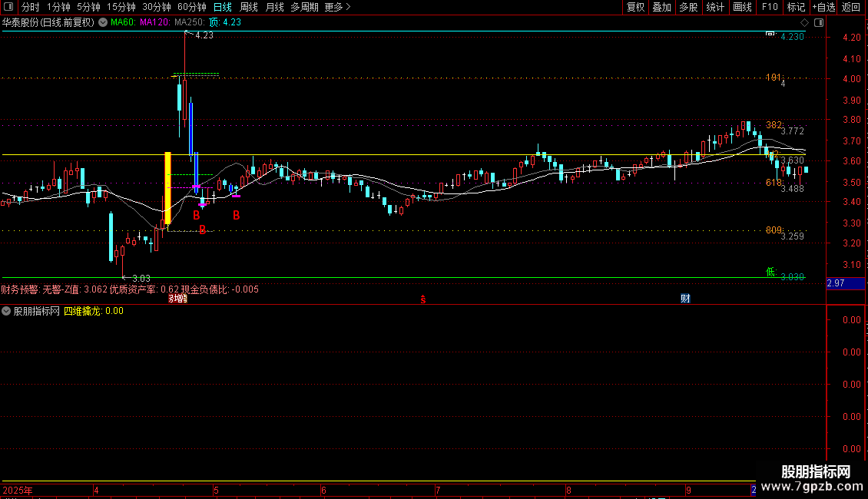Switch to 日线 daily chart

[x=223, y=7]
